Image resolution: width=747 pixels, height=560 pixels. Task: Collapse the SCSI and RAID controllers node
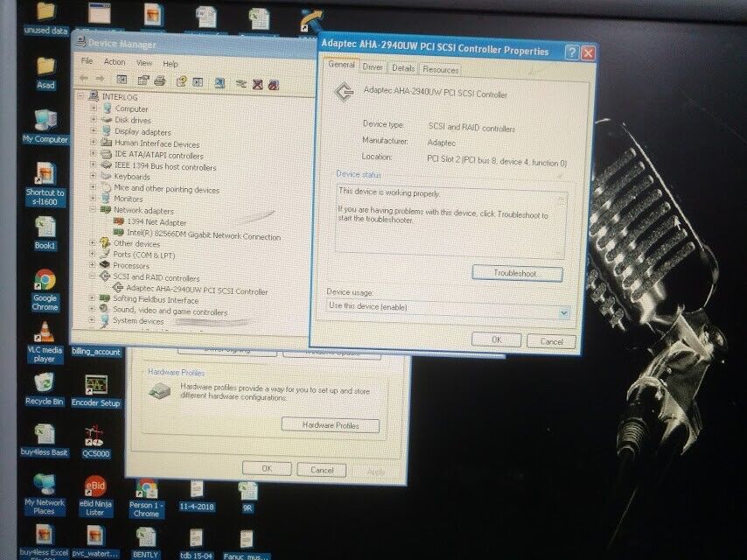tap(92, 276)
